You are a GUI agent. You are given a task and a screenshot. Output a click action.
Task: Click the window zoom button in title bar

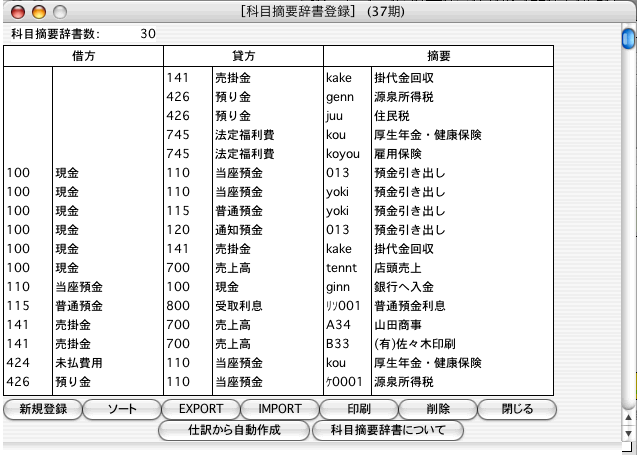tap(59, 12)
